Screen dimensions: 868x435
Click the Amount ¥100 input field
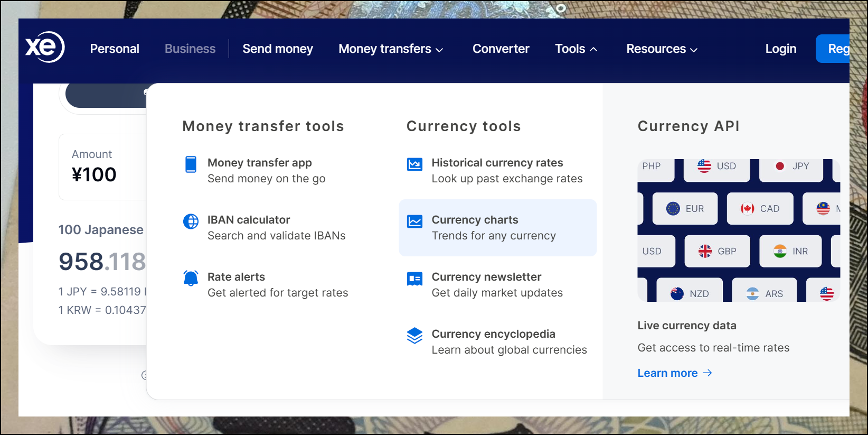pyautogui.click(x=102, y=167)
